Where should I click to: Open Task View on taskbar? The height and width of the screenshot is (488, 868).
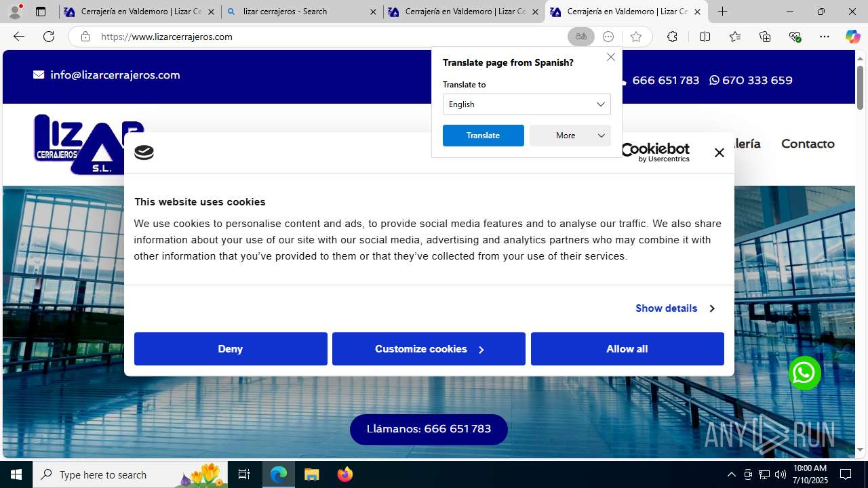244,474
